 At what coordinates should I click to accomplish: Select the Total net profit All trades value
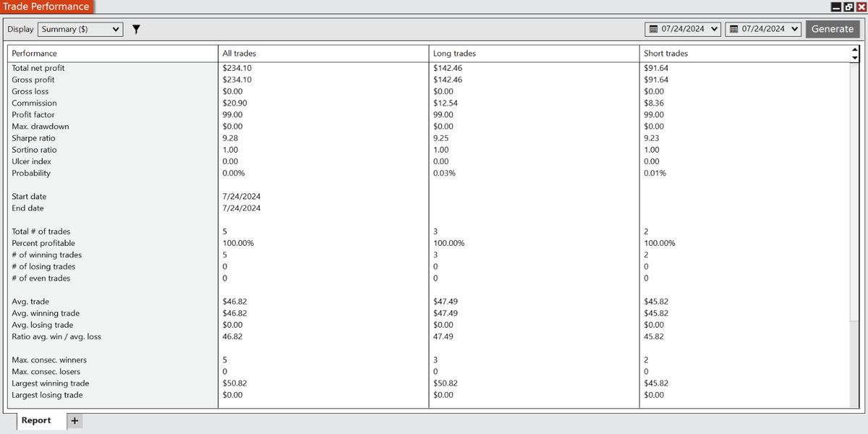click(237, 68)
